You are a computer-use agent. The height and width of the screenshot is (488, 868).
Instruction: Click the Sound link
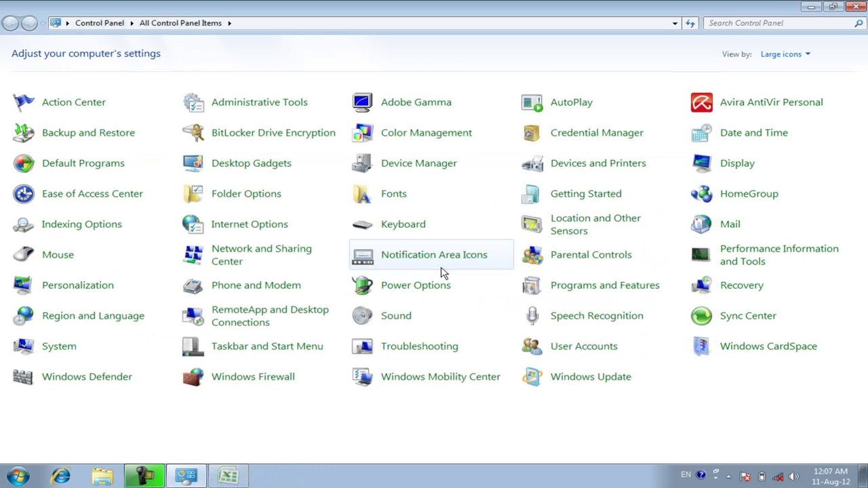point(396,316)
